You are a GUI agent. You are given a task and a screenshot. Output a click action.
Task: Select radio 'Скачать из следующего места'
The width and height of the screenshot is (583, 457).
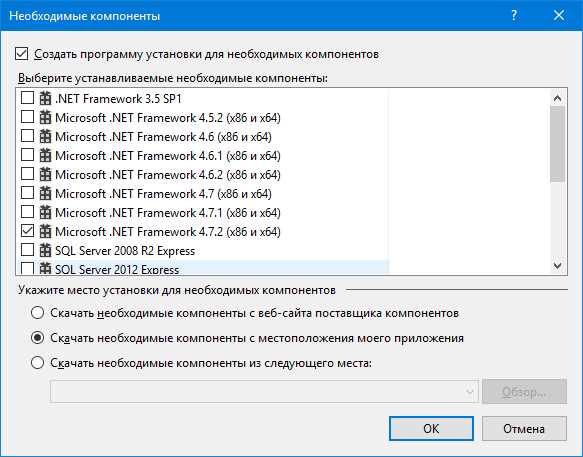click(38, 363)
